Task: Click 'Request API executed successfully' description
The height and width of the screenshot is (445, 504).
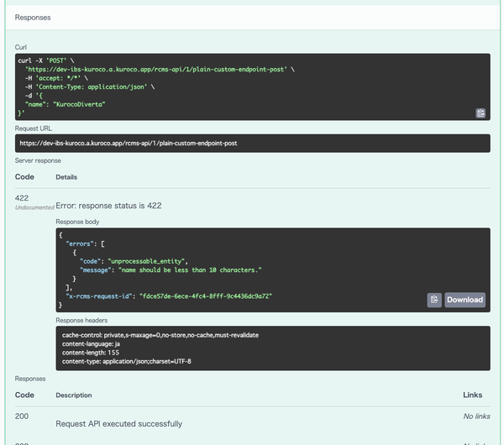Action: (119, 424)
